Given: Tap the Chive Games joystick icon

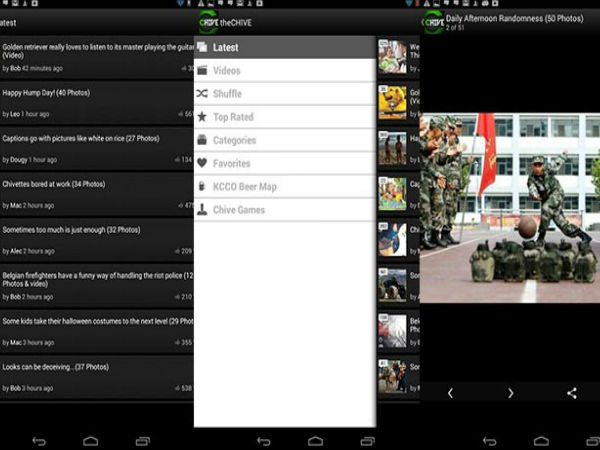Looking at the screenshot, I should [x=203, y=210].
